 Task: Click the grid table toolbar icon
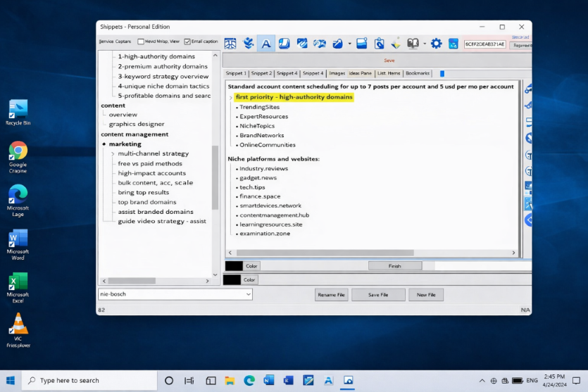pyautogui.click(x=230, y=44)
